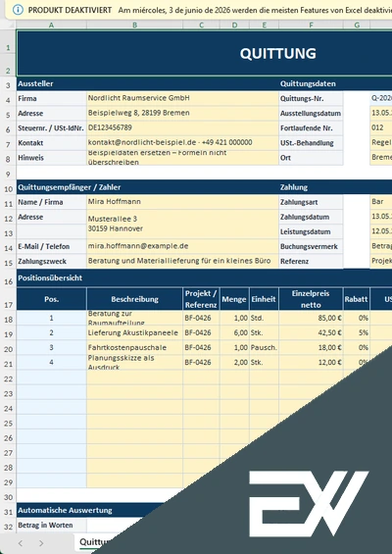Select column B header
This screenshot has height=554, width=392.
coord(134,25)
